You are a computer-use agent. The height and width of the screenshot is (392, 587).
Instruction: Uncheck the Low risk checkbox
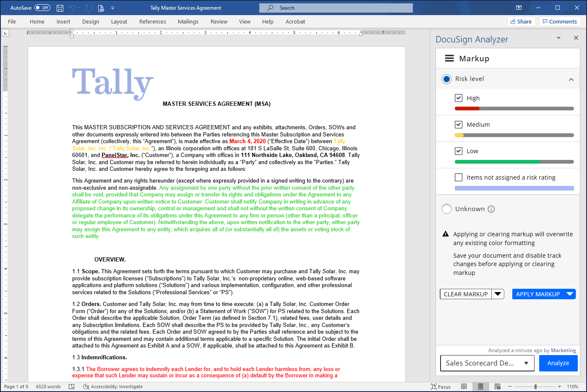tap(459, 151)
